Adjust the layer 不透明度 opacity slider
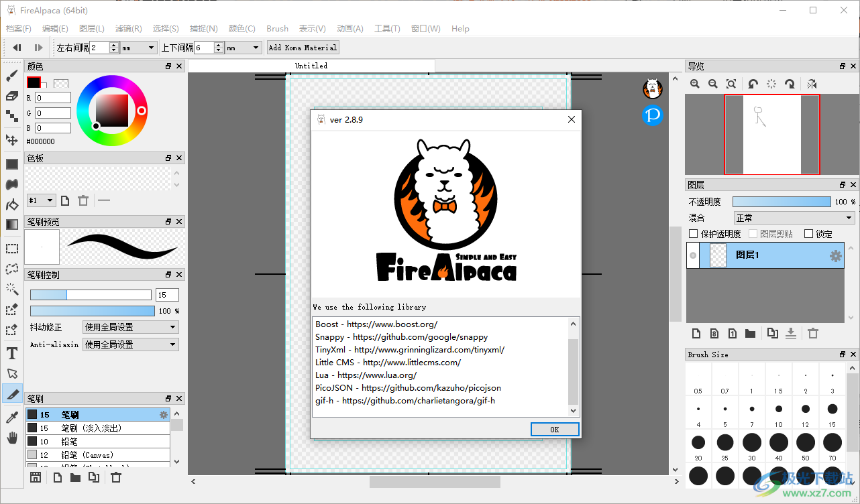Image resolution: width=860 pixels, height=504 pixels. [782, 202]
